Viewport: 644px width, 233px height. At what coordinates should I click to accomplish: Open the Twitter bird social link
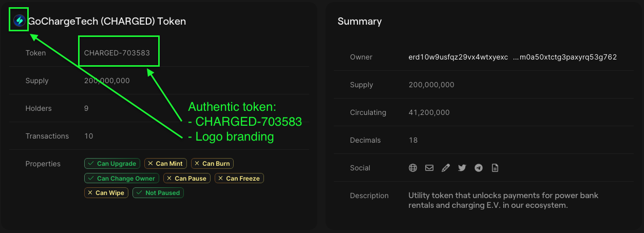462,168
